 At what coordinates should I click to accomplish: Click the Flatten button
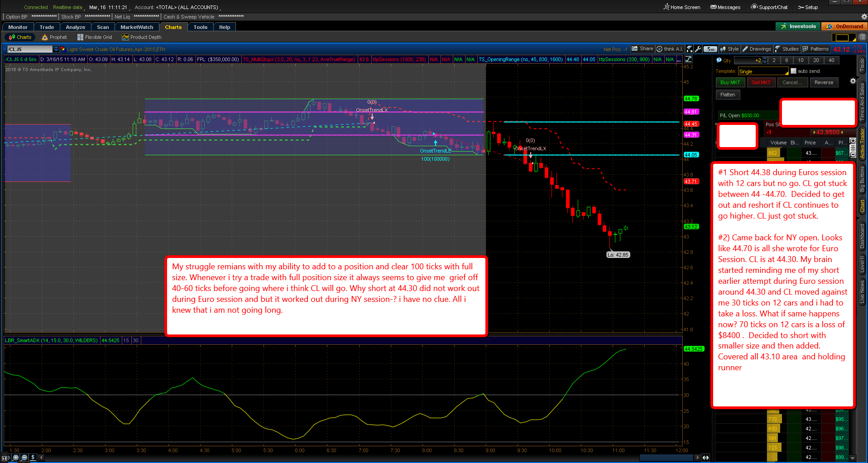click(x=728, y=95)
